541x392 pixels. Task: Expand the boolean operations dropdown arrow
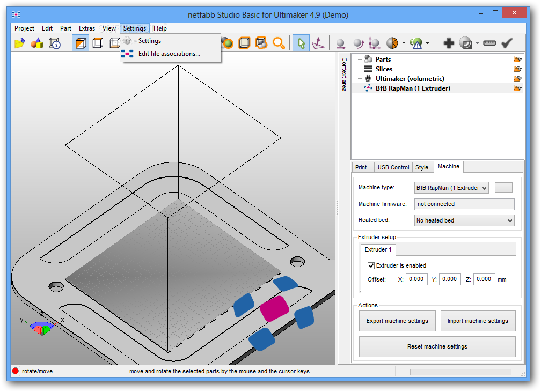(477, 43)
